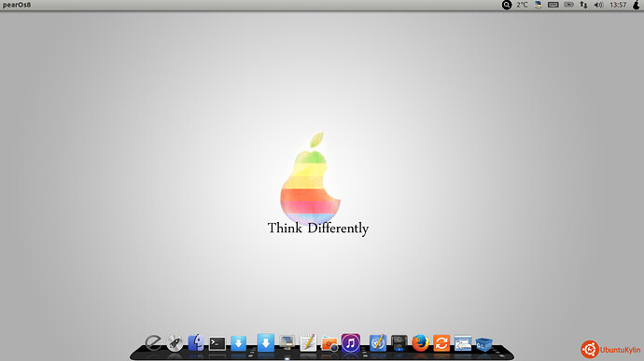Click the desktop sharing tray icon

(538, 5)
